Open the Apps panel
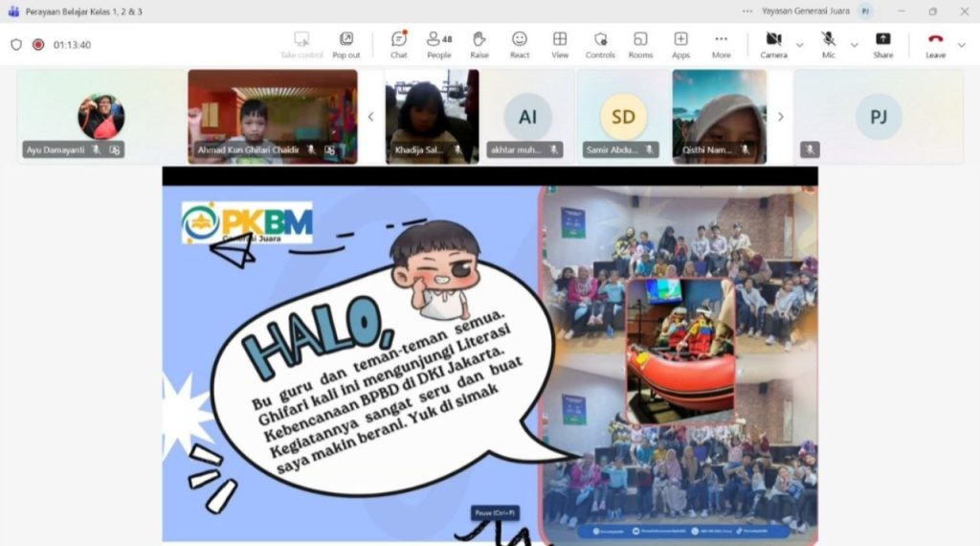The image size is (980, 546). pos(680,43)
